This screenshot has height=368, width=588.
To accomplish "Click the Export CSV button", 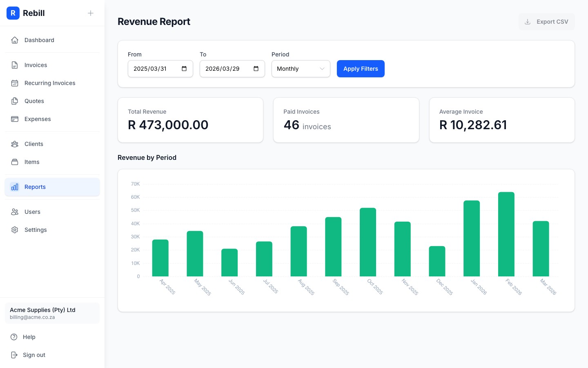I will pyautogui.click(x=547, y=22).
